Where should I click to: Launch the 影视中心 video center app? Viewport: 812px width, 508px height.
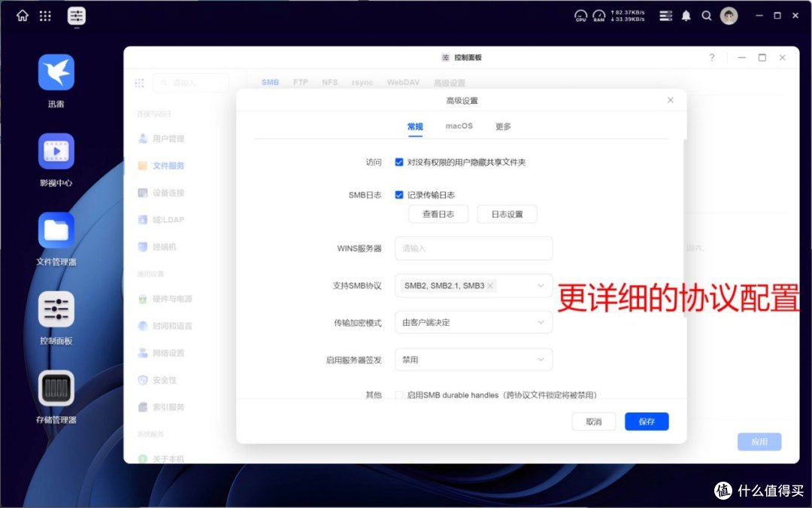56,151
